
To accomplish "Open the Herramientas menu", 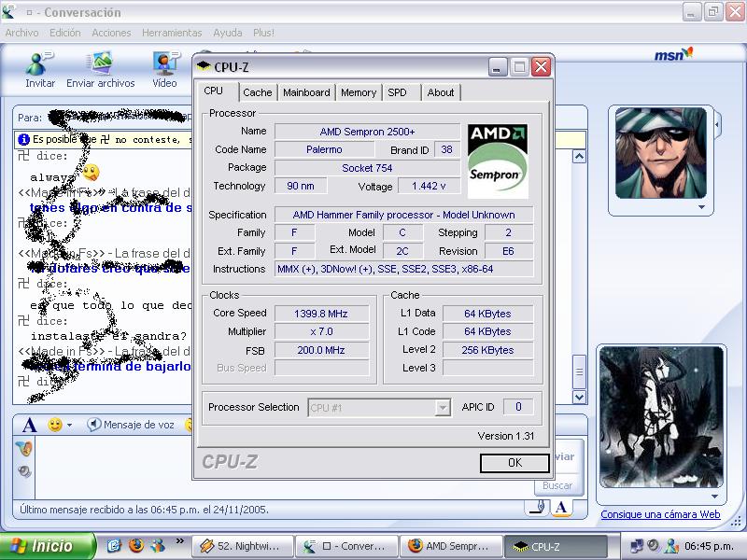I will (172, 33).
